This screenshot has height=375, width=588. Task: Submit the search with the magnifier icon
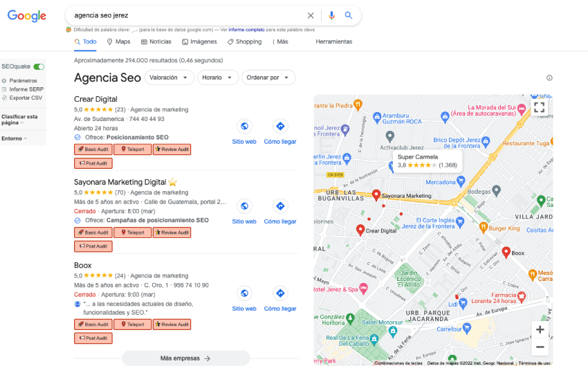[x=349, y=15]
